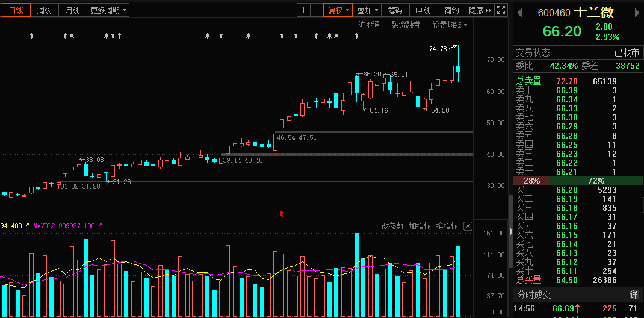This screenshot has width=644, height=318.
Task: Click the 28%/72% buy-sell ratio bar
Action: [x=578, y=181]
